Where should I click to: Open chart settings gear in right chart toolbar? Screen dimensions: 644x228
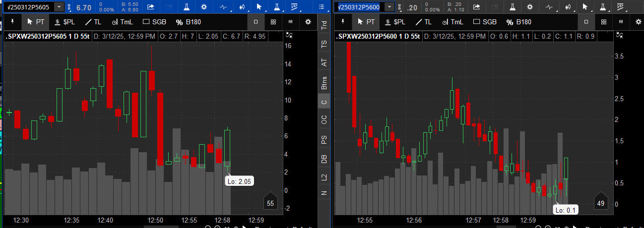point(530,7)
